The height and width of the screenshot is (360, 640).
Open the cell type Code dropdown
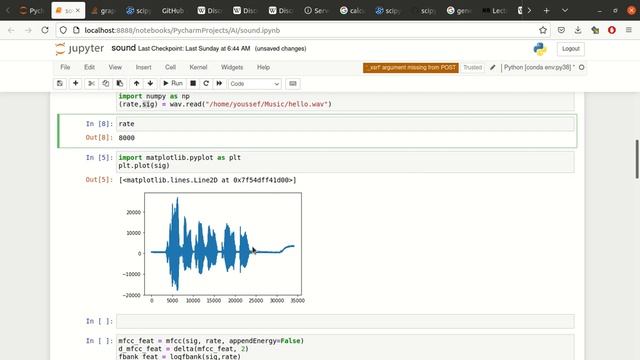click(255, 84)
